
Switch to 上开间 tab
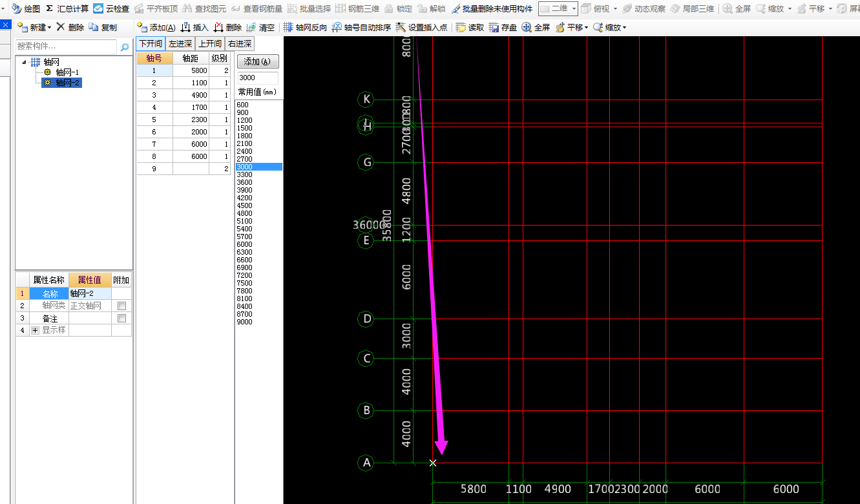click(210, 43)
